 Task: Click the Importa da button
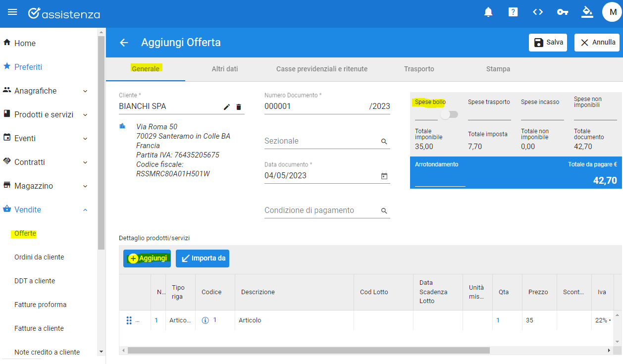click(x=203, y=259)
